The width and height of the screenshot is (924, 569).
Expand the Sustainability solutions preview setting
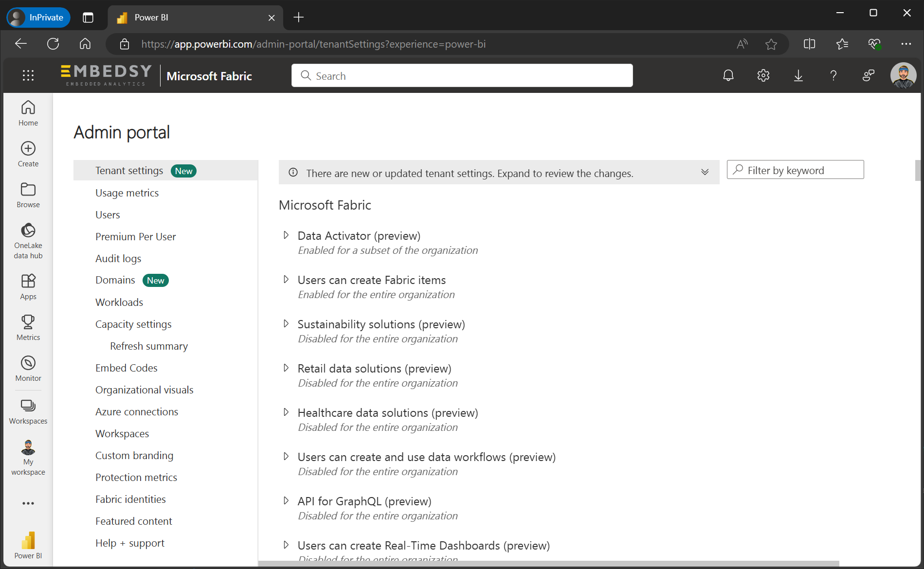click(x=286, y=323)
